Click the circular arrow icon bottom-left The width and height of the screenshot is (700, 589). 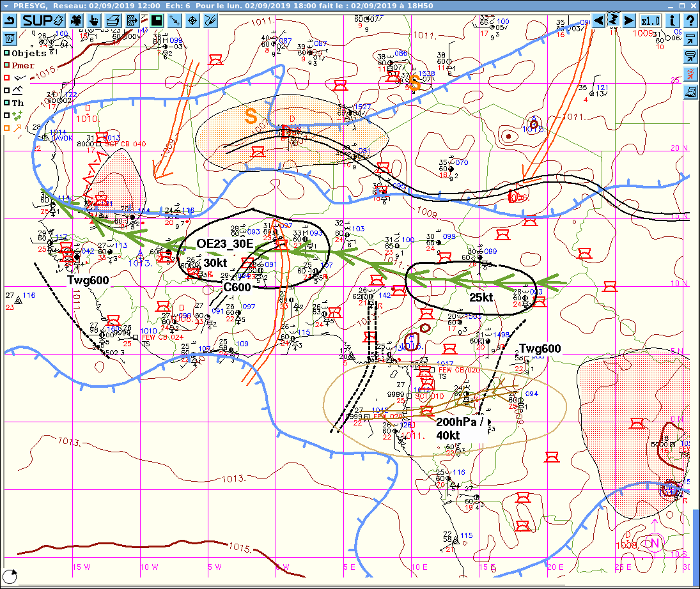coord(10,576)
